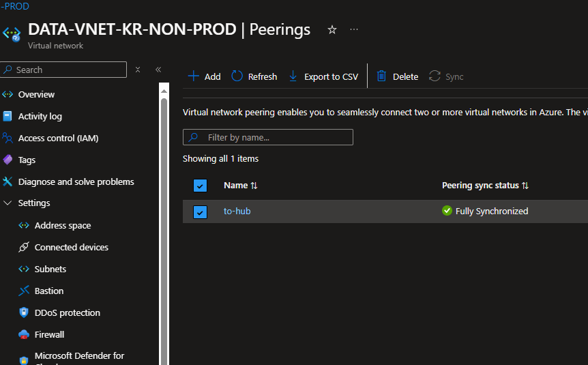
Task: Collapse the Settings section chevron
Action: coord(8,203)
